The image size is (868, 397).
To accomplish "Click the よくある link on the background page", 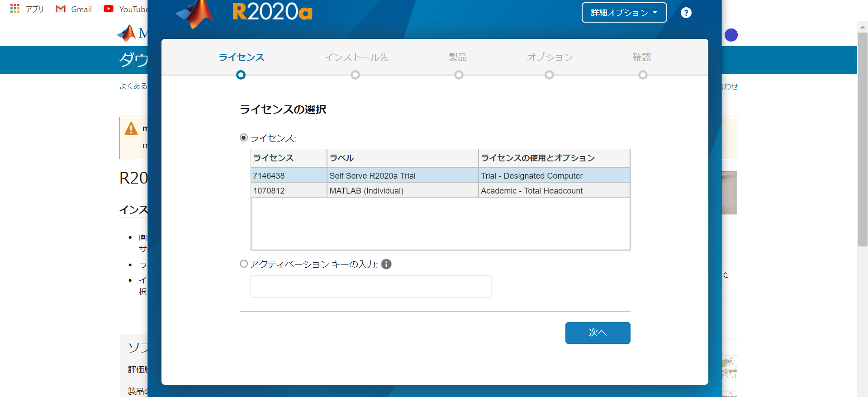I will pyautogui.click(x=133, y=86).
